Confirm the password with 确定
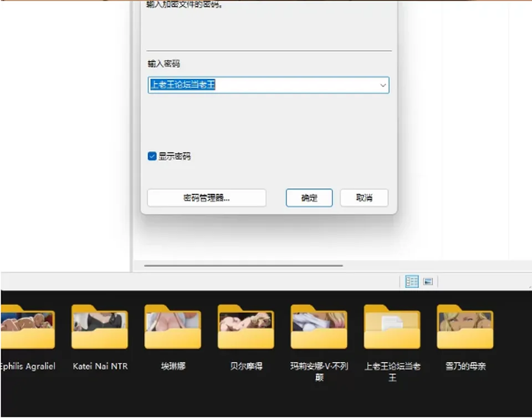This screenshot has height=418, width=532. click(309, 198)
